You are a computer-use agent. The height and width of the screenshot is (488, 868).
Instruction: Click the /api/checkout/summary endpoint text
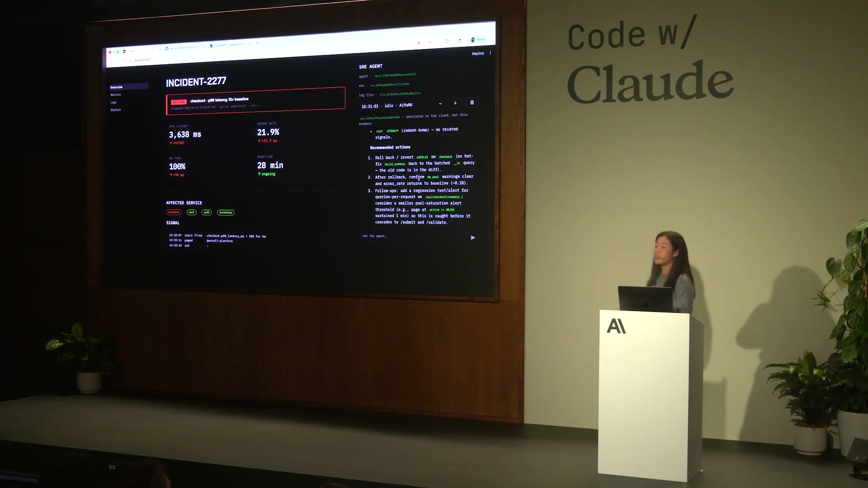(x=443, y=197)
